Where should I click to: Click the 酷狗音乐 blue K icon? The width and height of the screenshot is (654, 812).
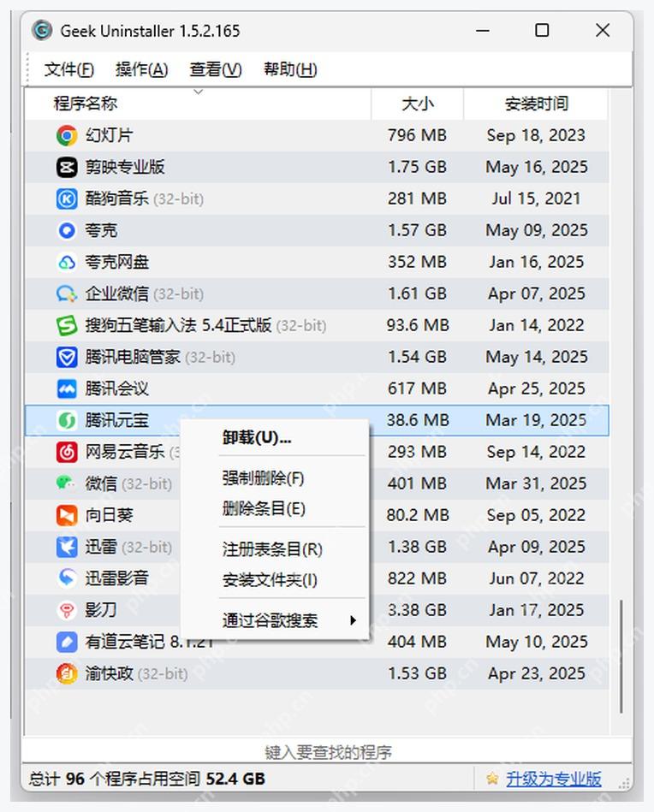[67, 199]
